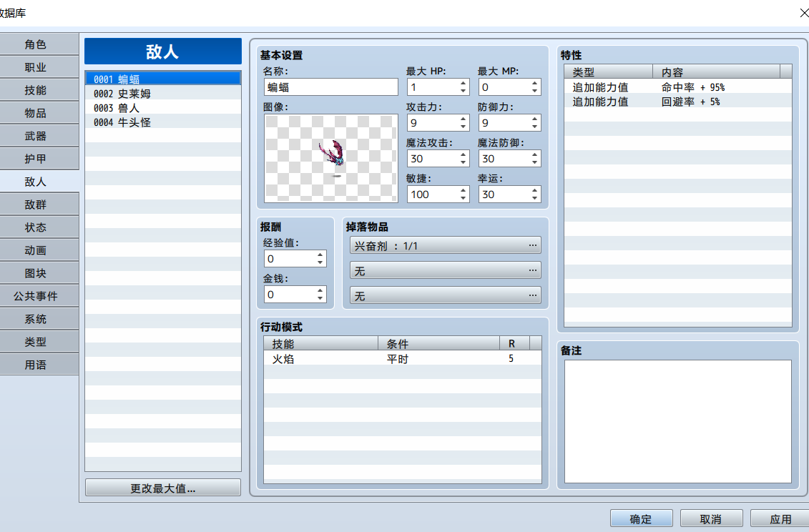The image size is (809, 532).
Task: Close the database window
Action: [x=803, y=12]
